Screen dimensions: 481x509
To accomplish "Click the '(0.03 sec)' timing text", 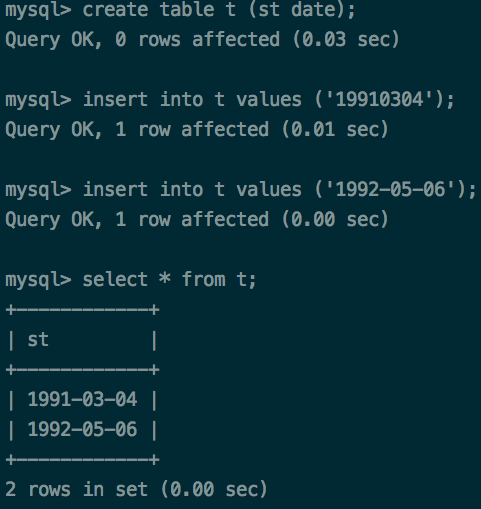I will [x=346, y=40].
